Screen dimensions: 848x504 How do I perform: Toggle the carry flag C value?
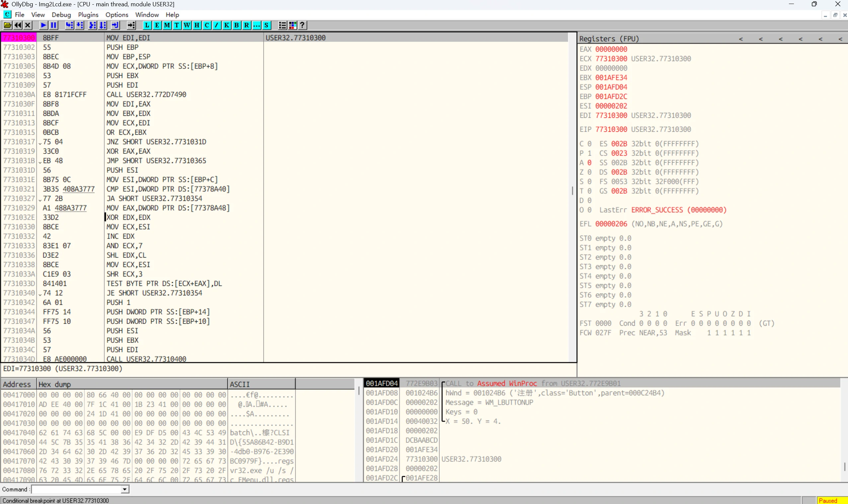589,144
